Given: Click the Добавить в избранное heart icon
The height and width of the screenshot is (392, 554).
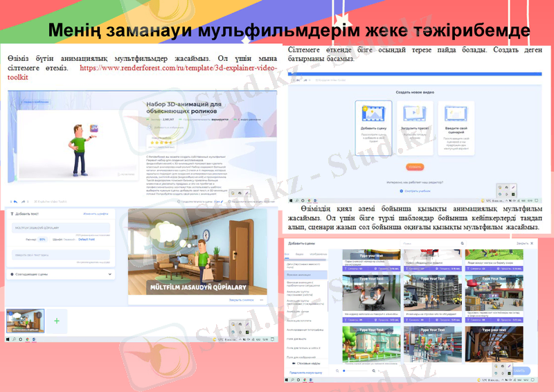Looking at the screenshot, I should pyautogui.click(x=150, y=127).
